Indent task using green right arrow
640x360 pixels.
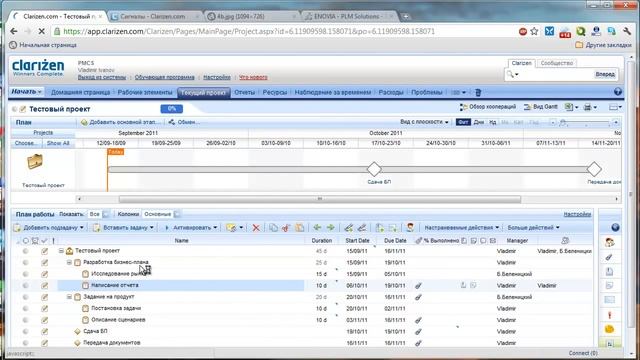click(331, 228)
